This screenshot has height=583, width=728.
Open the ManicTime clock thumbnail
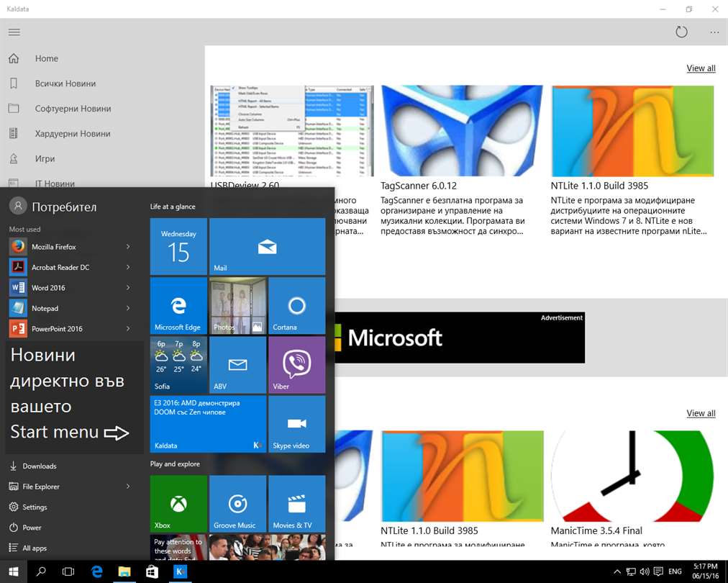coord(632,476)
